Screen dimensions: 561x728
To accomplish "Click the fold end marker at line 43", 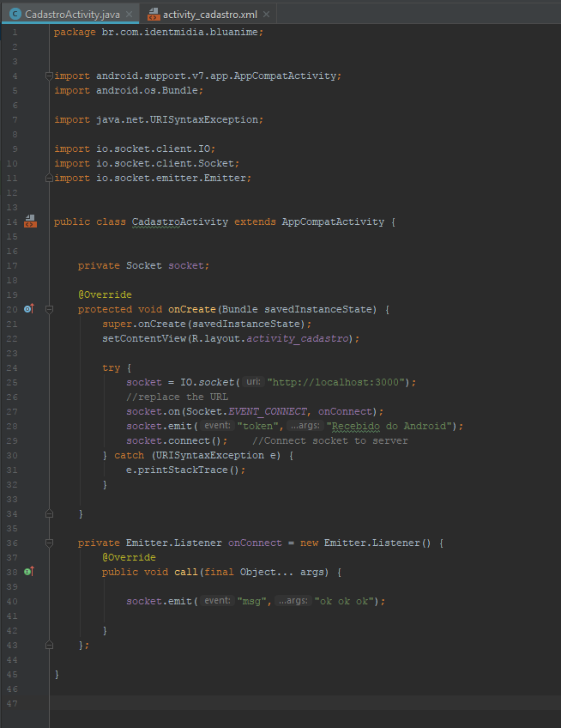I will coord(49,646).
